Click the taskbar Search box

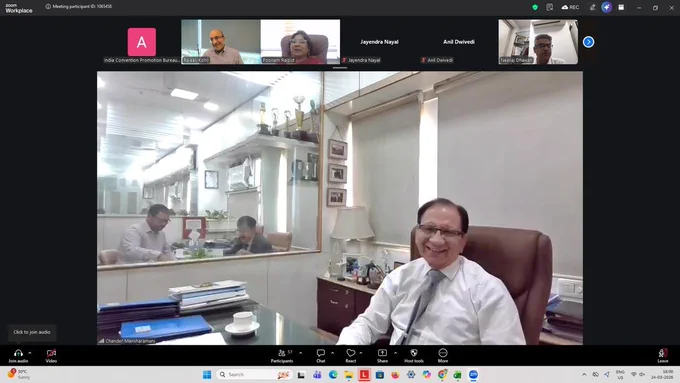click(254, 374)
